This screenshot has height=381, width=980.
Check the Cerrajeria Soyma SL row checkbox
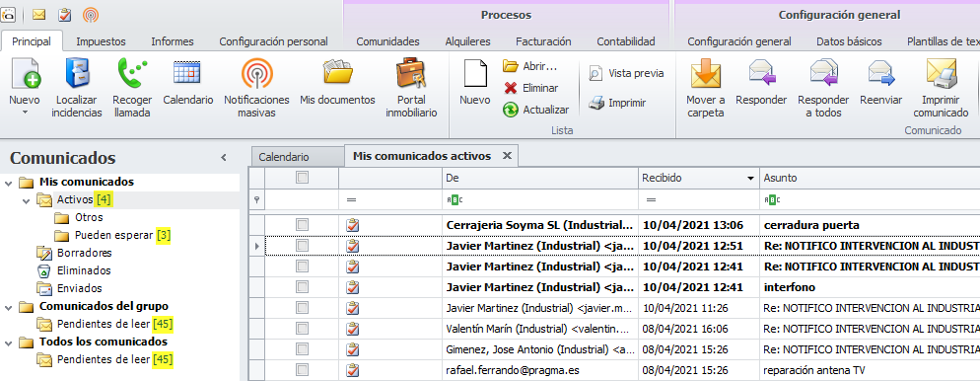(x=302, y=225)
